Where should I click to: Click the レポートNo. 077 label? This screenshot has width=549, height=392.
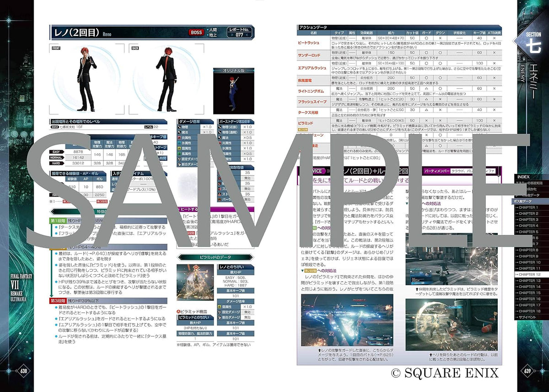pyautogui.click(x=240, y=32)
